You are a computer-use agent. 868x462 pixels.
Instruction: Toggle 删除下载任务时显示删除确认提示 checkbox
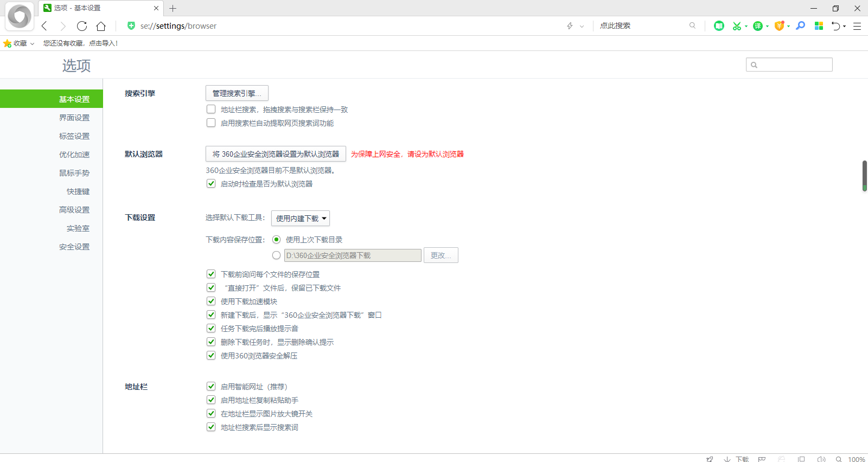211,342
